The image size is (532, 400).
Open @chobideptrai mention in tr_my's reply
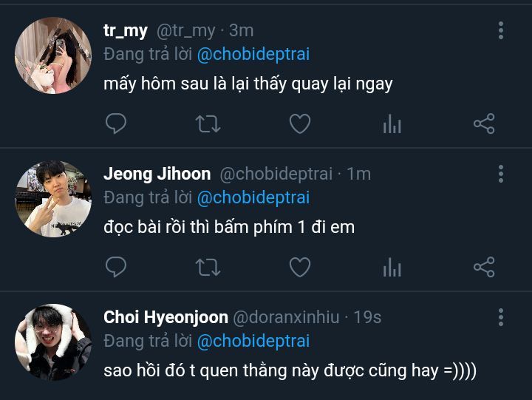point(253,54)
